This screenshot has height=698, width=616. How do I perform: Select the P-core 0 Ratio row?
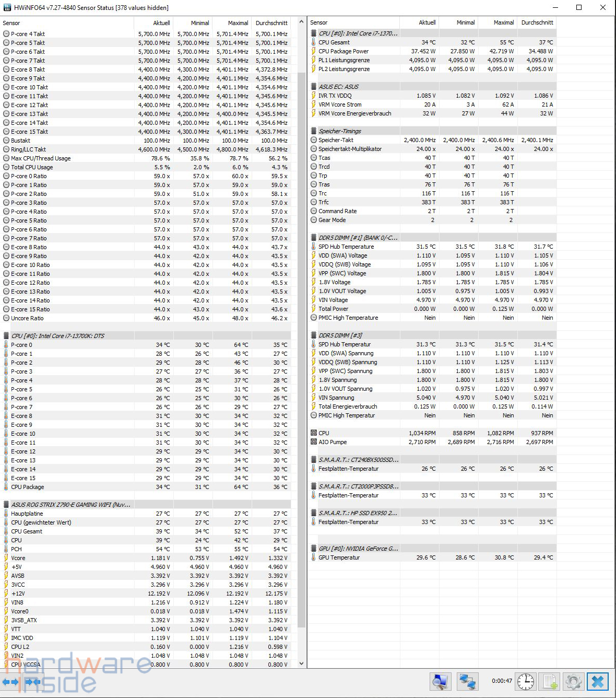click(145, 176)
